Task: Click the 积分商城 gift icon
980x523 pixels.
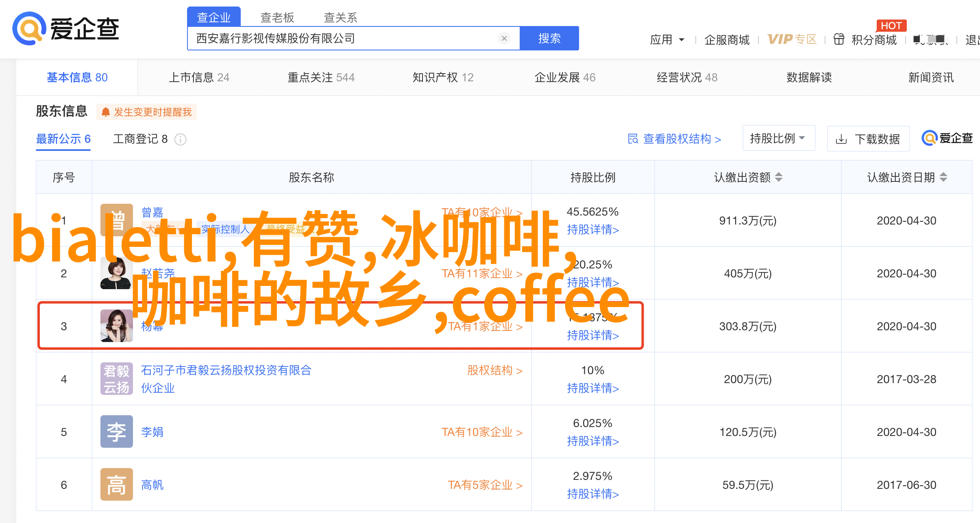Action: pos(839,39)
